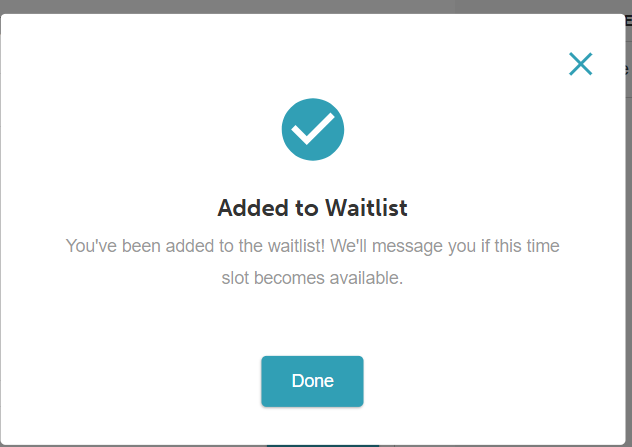Open the partially hidden hamburger menu icon
The width and height of the screenshot is (632, 447).
(x=628, y=21)
